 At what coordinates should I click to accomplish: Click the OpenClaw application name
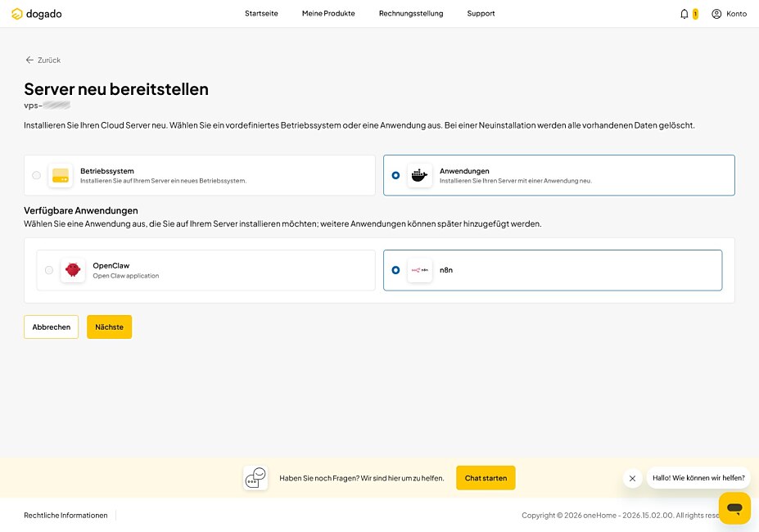pyautogui.click(x=111, y=265)
